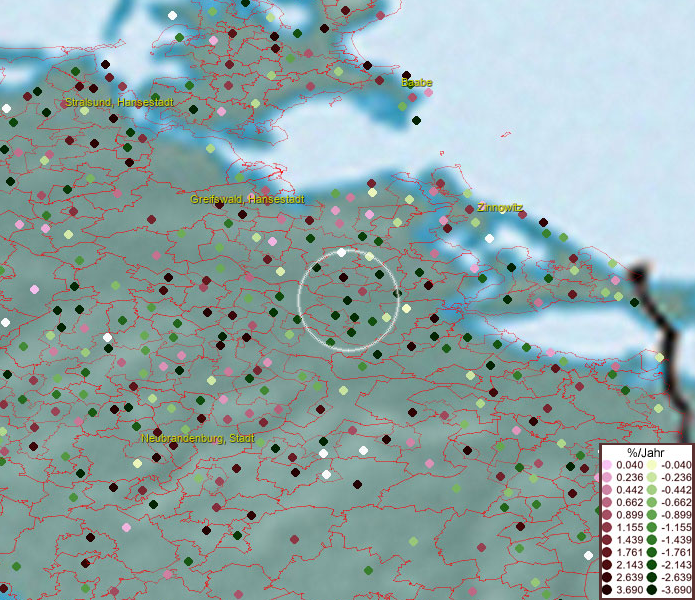Click the 1.439 legend value text

[630, 540]
